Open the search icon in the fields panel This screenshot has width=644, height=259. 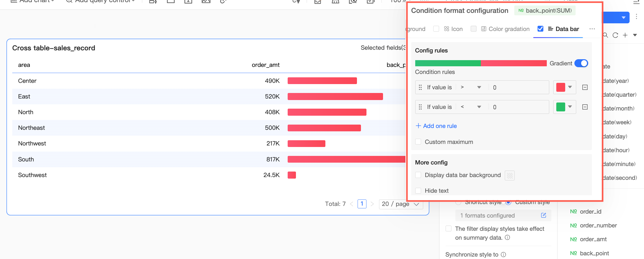pos(606,35)
